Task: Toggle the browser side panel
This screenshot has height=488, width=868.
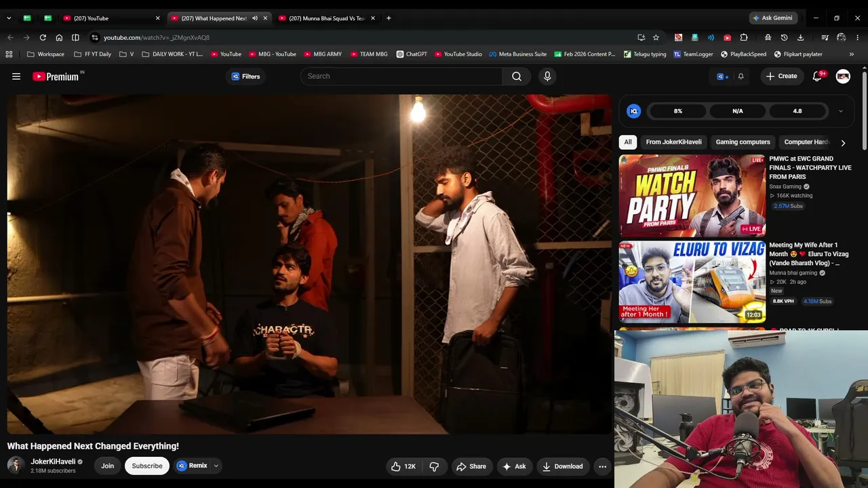Action: (x=75, y=37)
